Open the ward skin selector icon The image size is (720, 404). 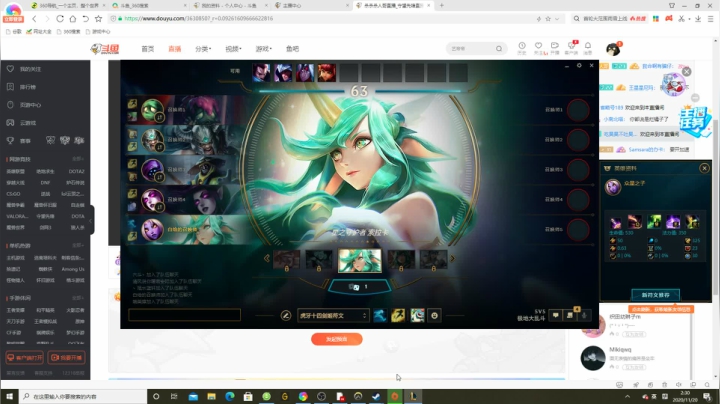click(417, 315)
